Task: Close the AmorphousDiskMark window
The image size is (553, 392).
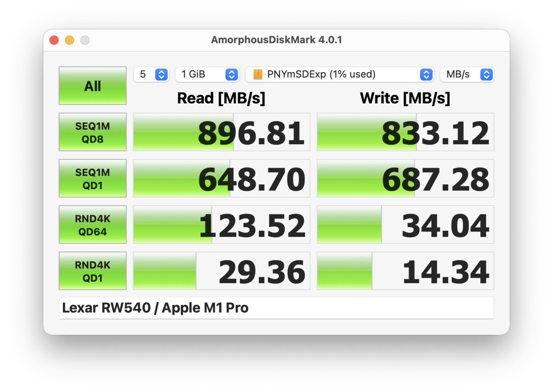Action: 54,40
